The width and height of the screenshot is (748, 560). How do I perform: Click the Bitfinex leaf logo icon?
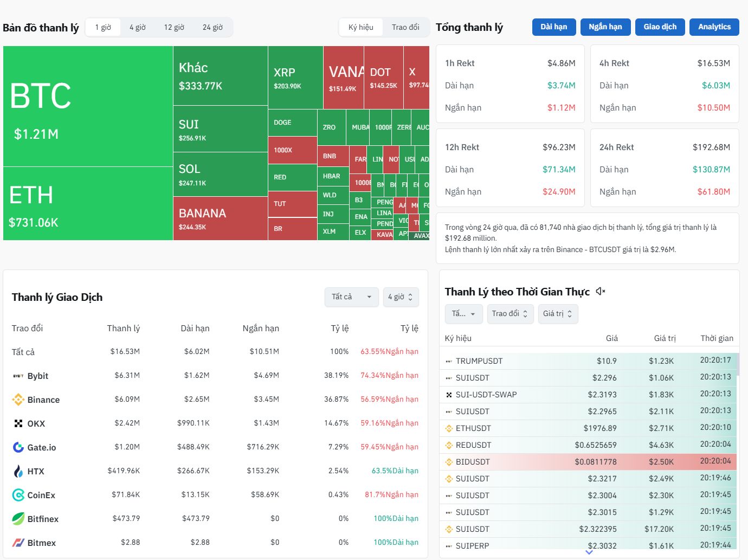click(18, 519)
